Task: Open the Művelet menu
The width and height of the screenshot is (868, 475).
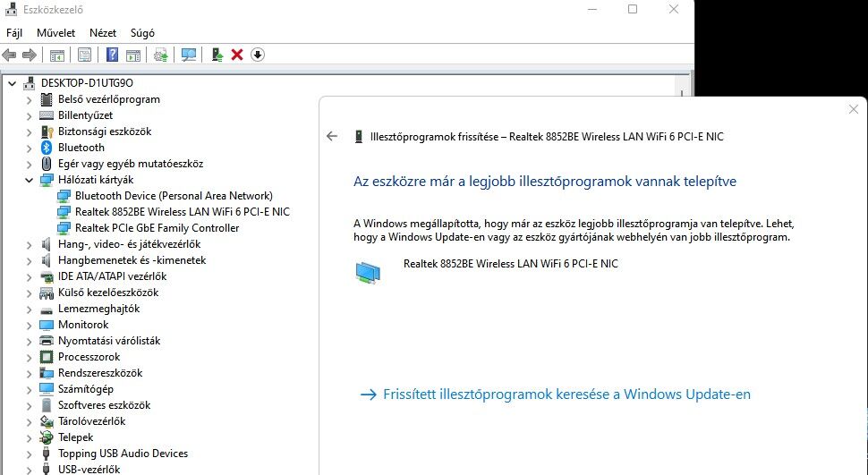Action: (55, 33)
